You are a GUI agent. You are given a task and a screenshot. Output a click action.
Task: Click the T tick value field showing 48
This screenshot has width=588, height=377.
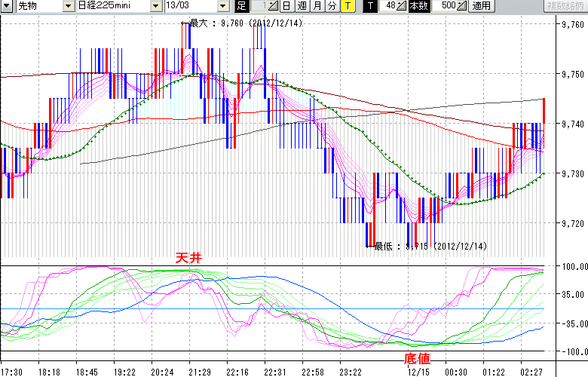pyautogui.click(x=390, y=6)
